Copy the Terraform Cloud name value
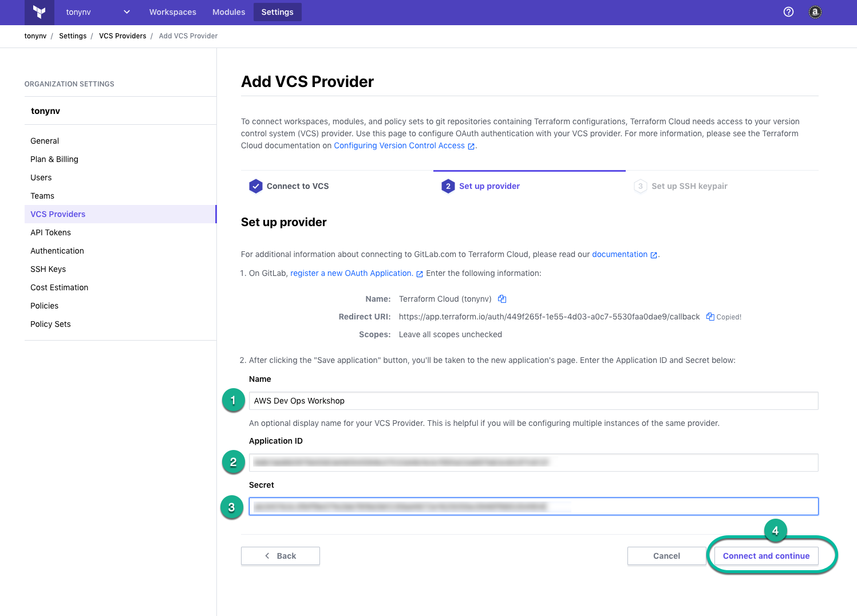This screenshot has width=857, height=616. [x=502, y=299]
